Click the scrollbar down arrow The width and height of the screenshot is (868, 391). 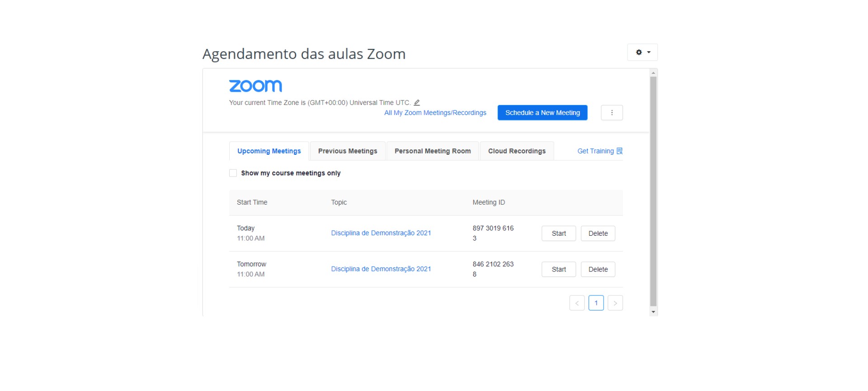[653, 312]
